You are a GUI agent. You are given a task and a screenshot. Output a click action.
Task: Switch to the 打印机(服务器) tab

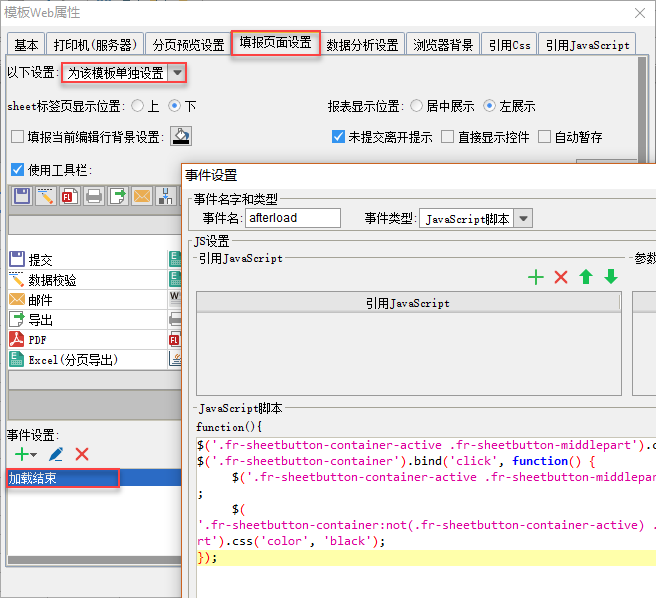point(95,44)
